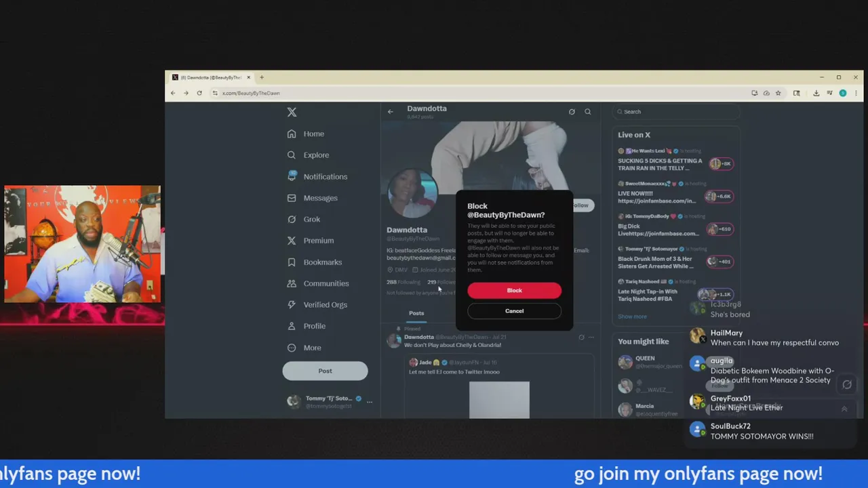Open Dawndotta's profile picture
The height and width of the screenshot is (488, 868).
[x=412, y=192]
